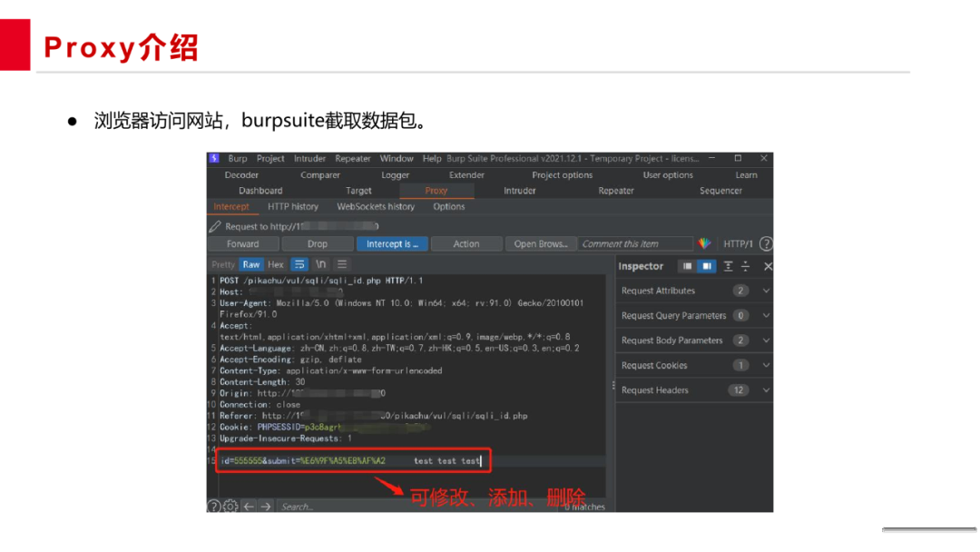Open the Window menu
This screenshot has width=980, height=552.
pos(397,159)
